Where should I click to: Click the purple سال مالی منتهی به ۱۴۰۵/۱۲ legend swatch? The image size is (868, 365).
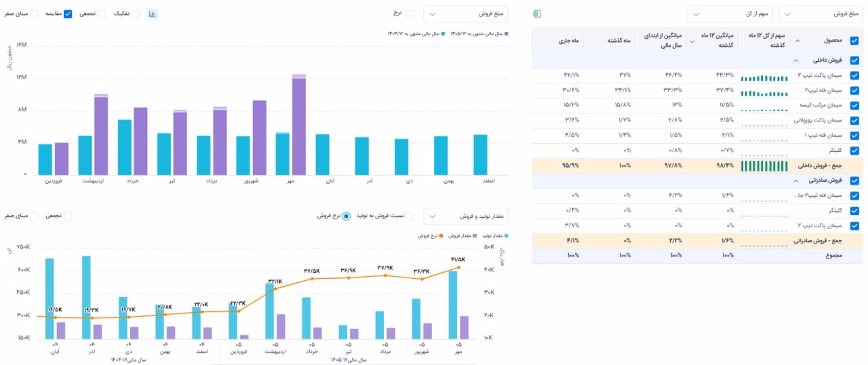(x=507, y=33)
